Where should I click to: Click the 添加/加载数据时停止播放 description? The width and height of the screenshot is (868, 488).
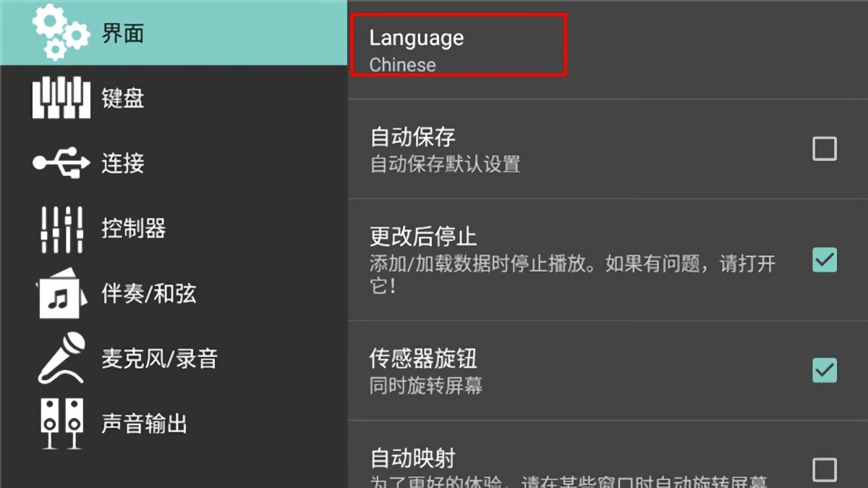(572, 274)
